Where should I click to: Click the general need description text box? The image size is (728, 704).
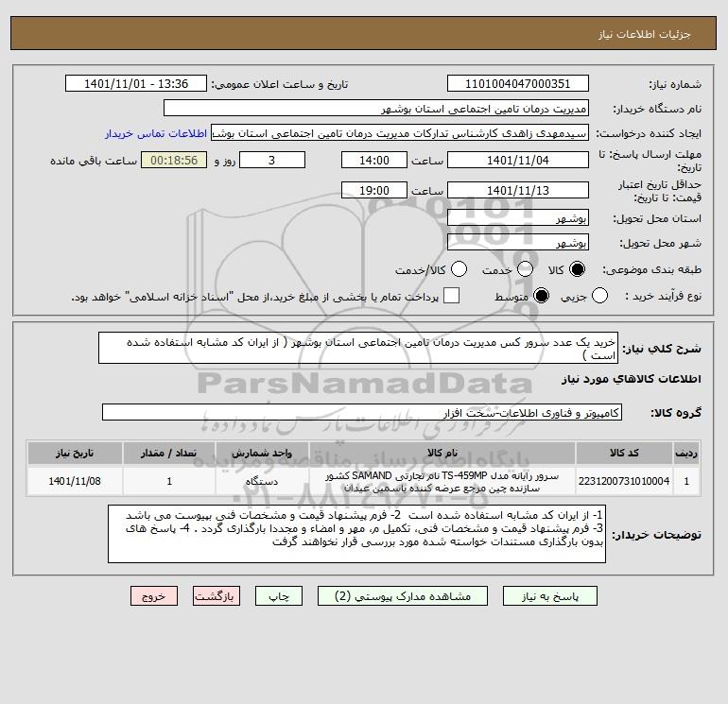(x=358, y=348)
